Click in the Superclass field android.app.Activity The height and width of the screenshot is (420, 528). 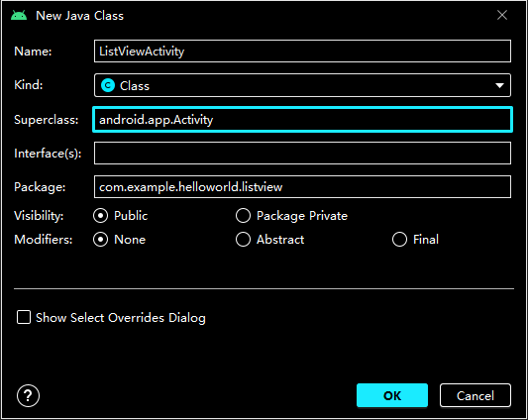coord(302,120)
